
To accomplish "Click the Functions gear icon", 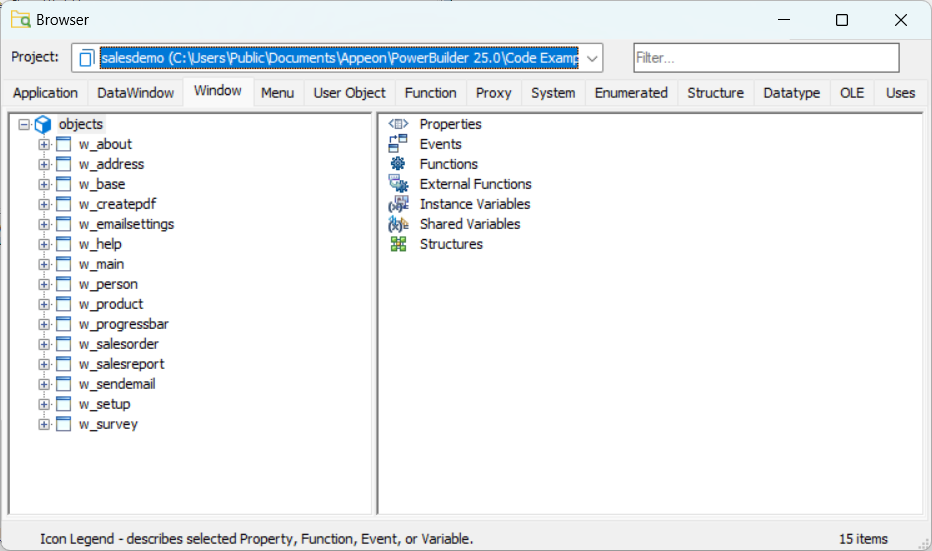I will pos(398,164).
